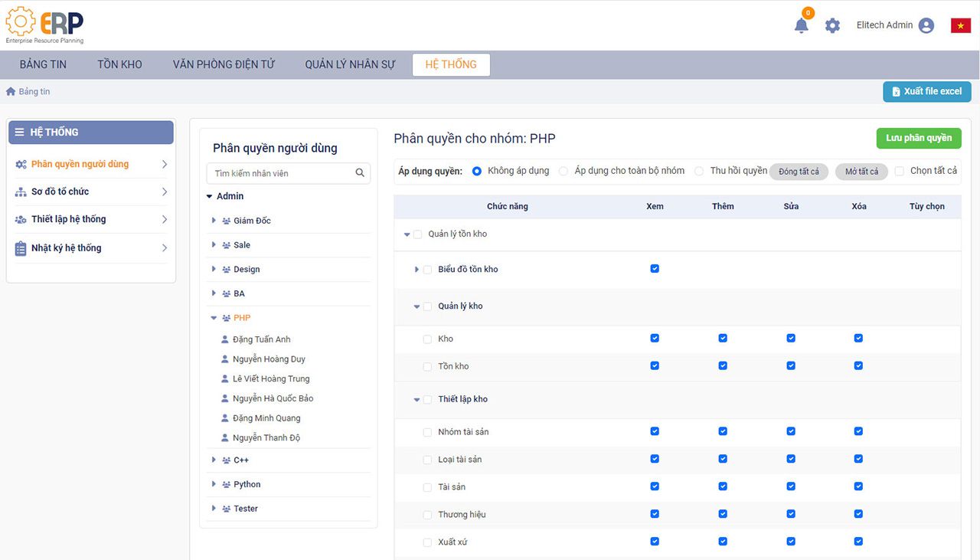The image size is (980, 560).
Task: Open the QUẢN LÝ NHÂN SỰ tab
Action: (350, 64)
